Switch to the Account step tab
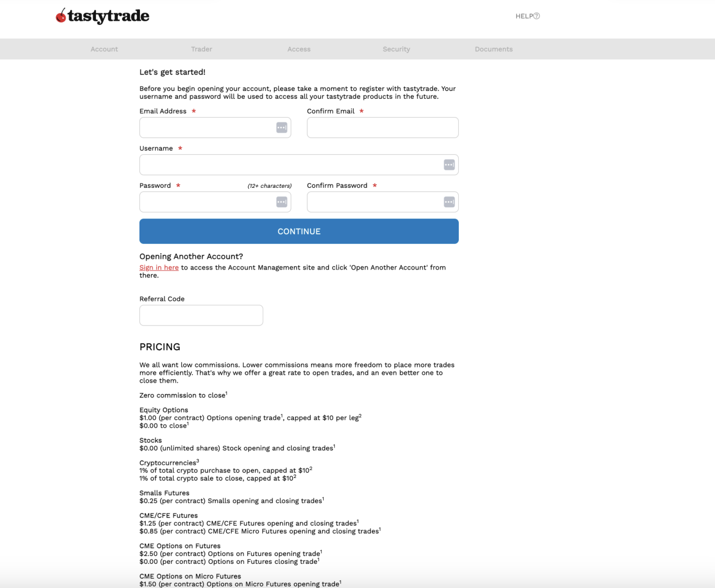Image resolution: width=715 pixels, height=588 pixels. pyautogui.click(x=104, y=49)
